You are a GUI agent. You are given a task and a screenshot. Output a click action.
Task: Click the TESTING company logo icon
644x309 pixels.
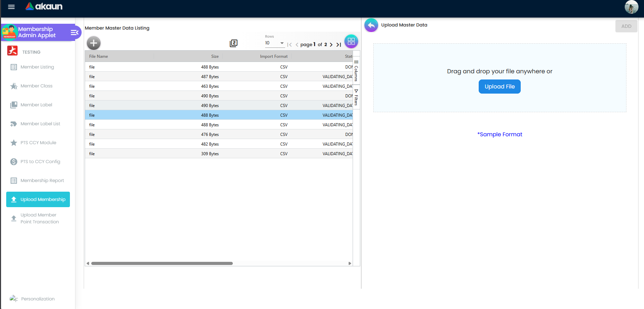pos(12,51)
